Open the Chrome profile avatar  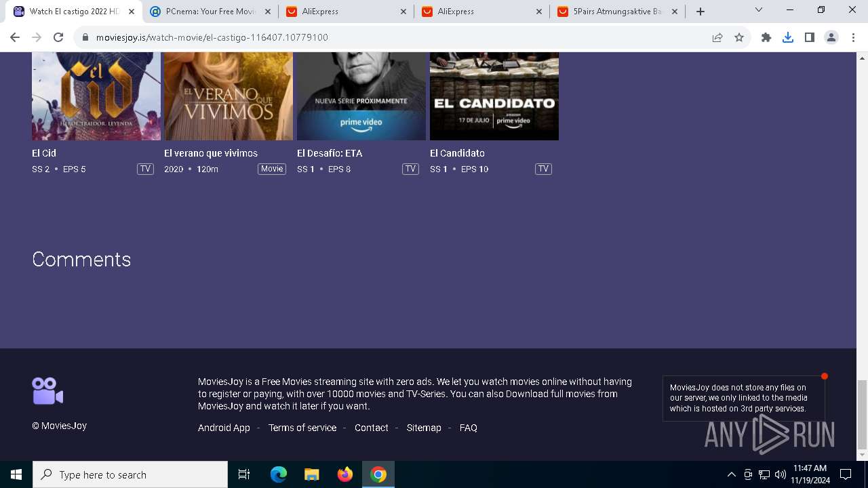click(x=831, y=37)
